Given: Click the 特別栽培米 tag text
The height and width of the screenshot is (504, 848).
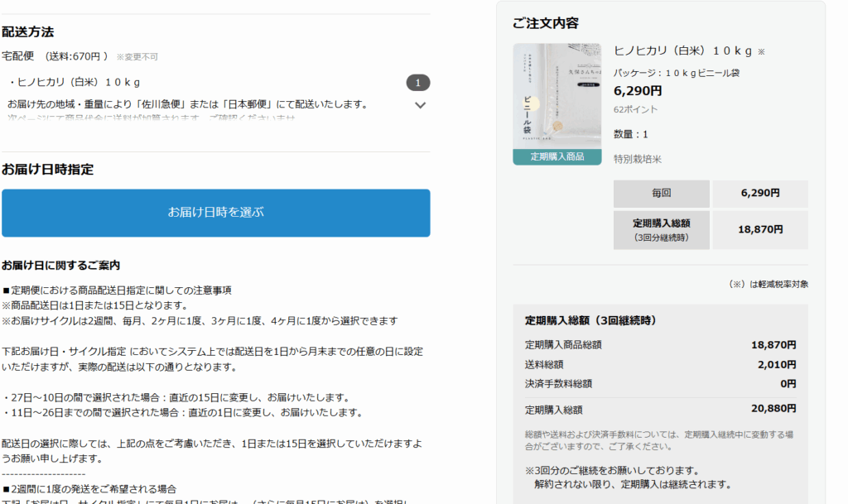Looking at the screenshot, I should 637,159.
